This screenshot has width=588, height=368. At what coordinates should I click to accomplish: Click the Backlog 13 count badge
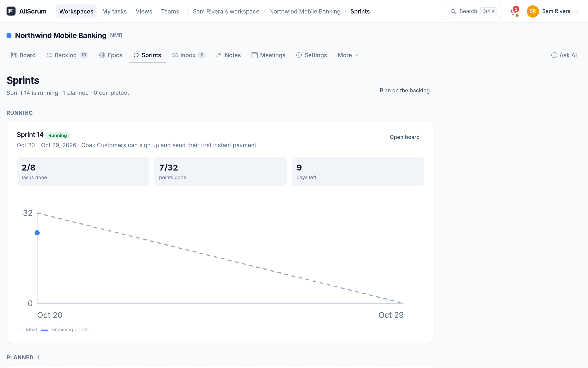pos(84,55)
